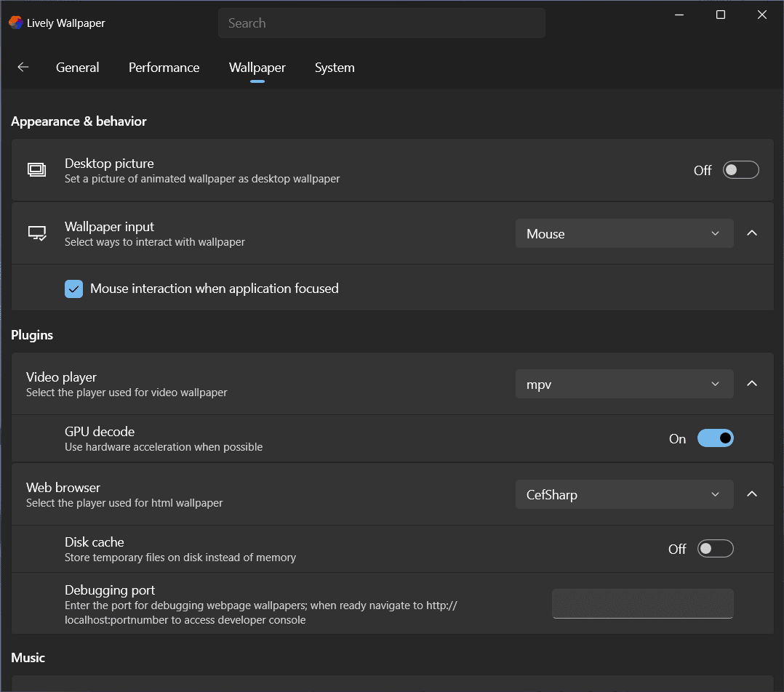
Task: Click the Desktop picture icon
Action: click(x=36, y=170)
